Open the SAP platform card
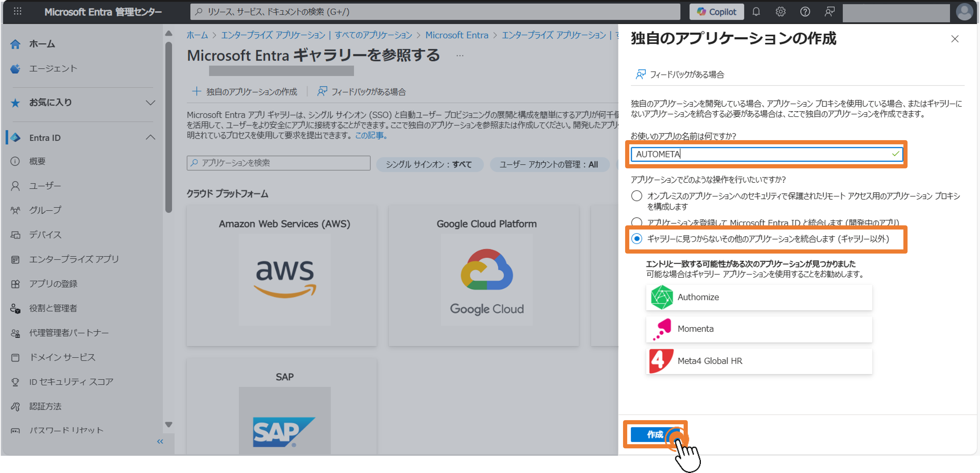Viewport: 980px width, 473px height. coord(282,406)
